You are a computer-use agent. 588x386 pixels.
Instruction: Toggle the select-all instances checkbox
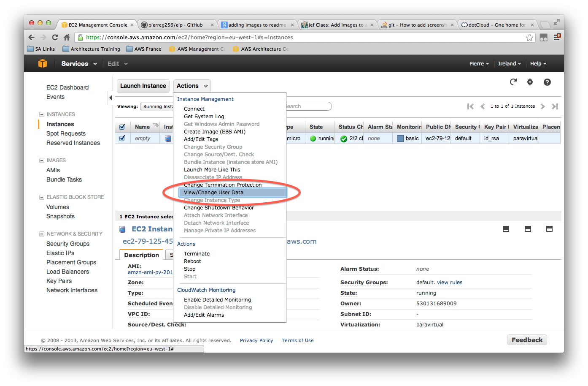pos(122,127)
